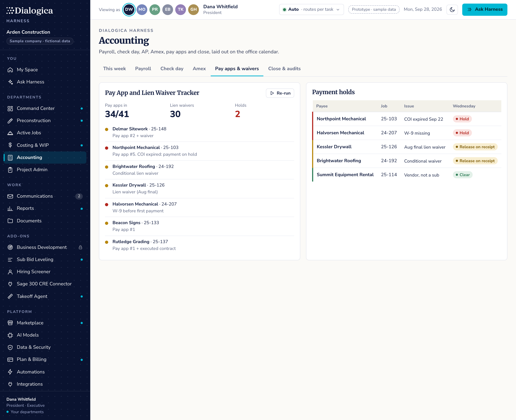
Task: Click the Re-run button
Action: (280, 93)
